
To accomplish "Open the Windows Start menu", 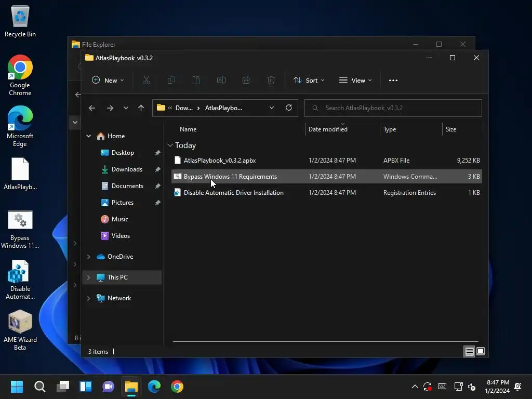I will tap(17, 387).
